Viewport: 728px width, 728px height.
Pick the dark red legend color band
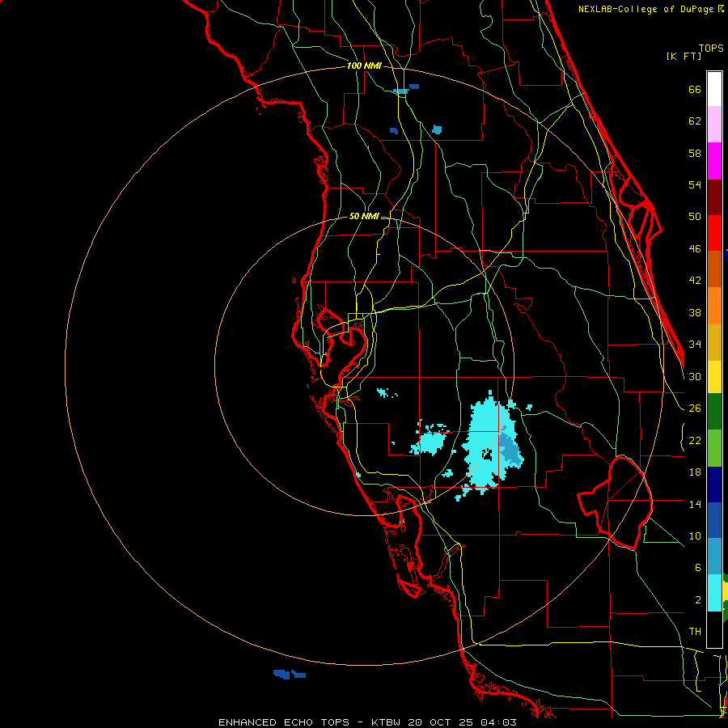click(x=714, y=197)
